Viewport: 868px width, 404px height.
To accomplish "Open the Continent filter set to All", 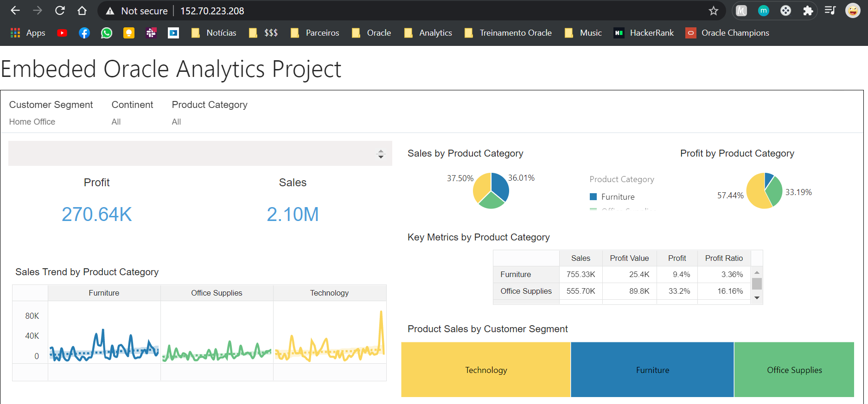I will click(x=116, y=122).
